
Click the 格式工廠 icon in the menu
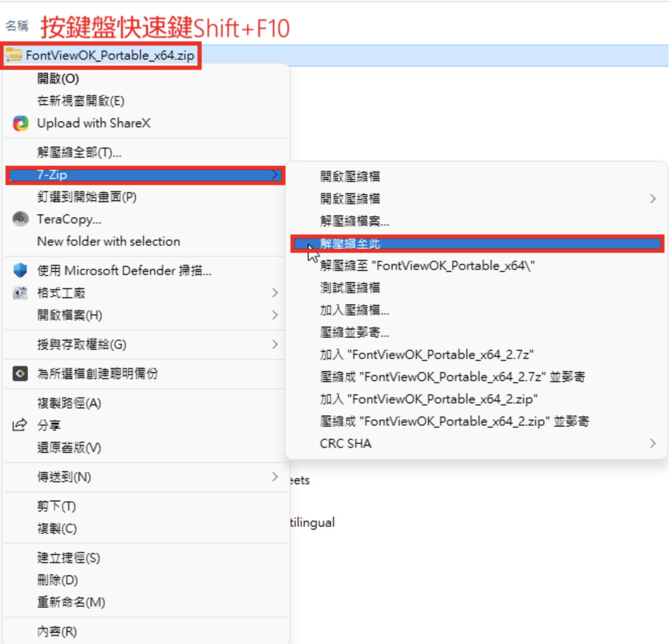[x=20, y=293]
